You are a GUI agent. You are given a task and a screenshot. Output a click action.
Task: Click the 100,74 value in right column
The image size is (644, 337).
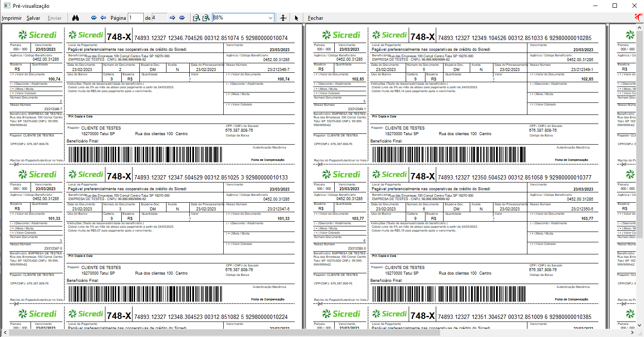pyautogui.click(x=284, y=79)
